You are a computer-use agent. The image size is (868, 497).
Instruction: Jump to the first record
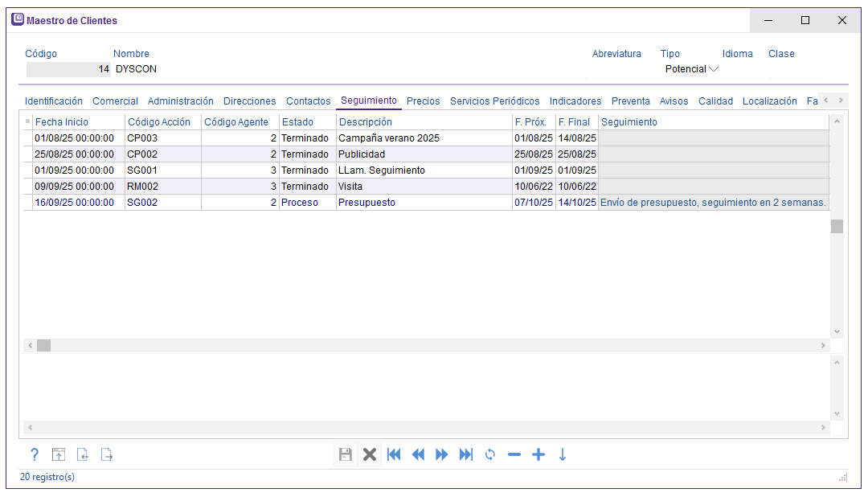point(394,454)
